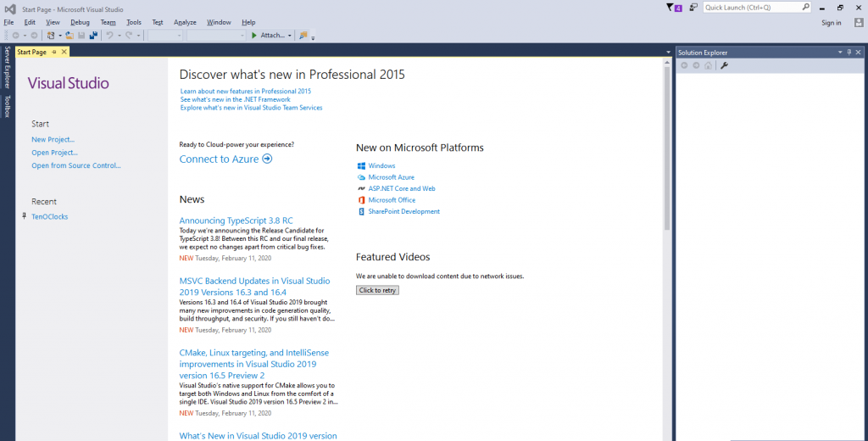Toggle the pin next to TenOClocks
The height and width of the screenshot is (441, 868).
coord(25,216)
